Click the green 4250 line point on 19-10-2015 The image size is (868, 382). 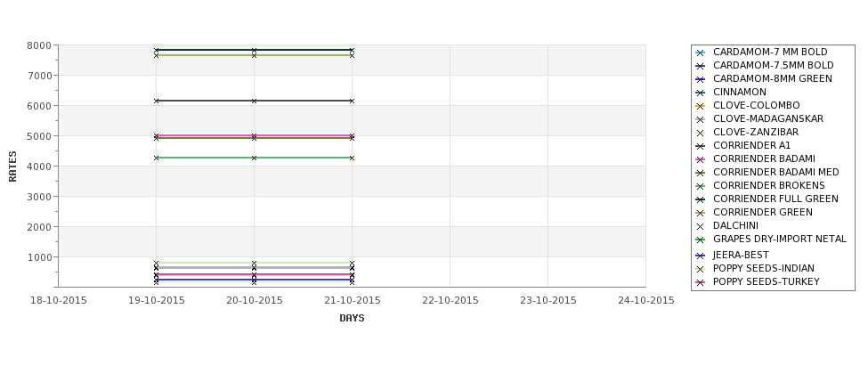pyautogui.click(x=156, y=158)
